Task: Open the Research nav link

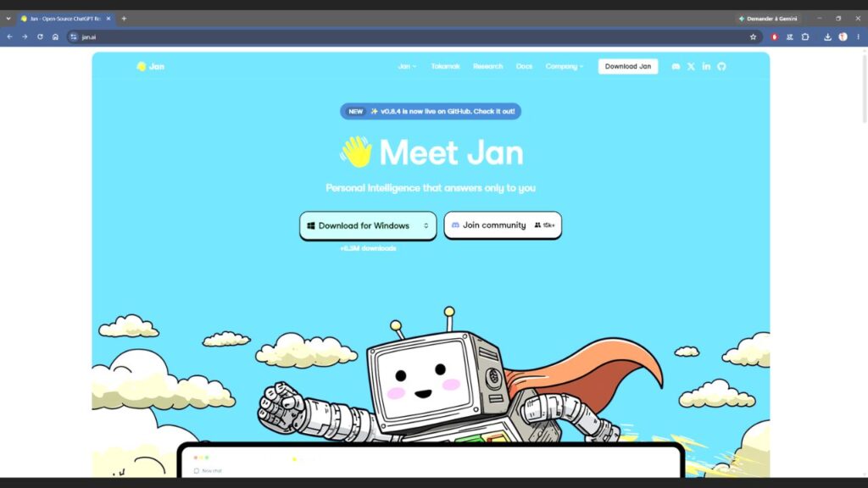Action: pyautogui.click(x=487, y=66)
